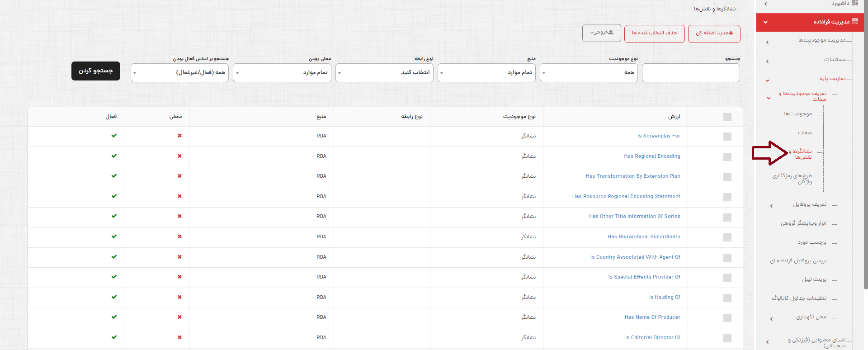The width and height of the screenshot is (868, 350).
Task: Check the box for Is Screenplay For row
Action: point(727,137)
